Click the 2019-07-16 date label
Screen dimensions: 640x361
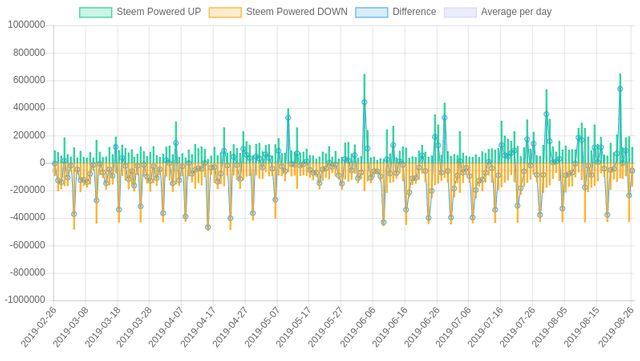pos(485,327)
